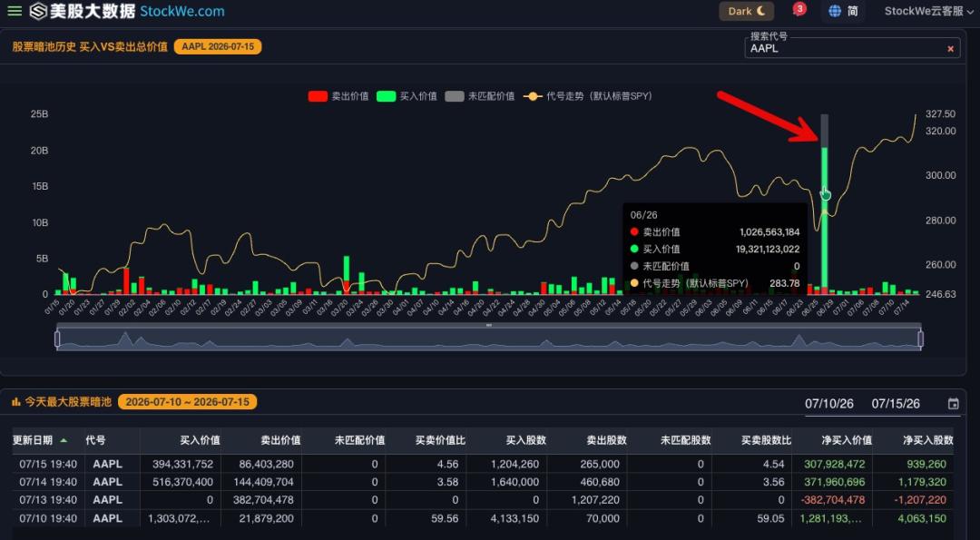Expand the StockWe云客服 dropdown
This screenshot has height=540, width=980.
coord(929,11)
